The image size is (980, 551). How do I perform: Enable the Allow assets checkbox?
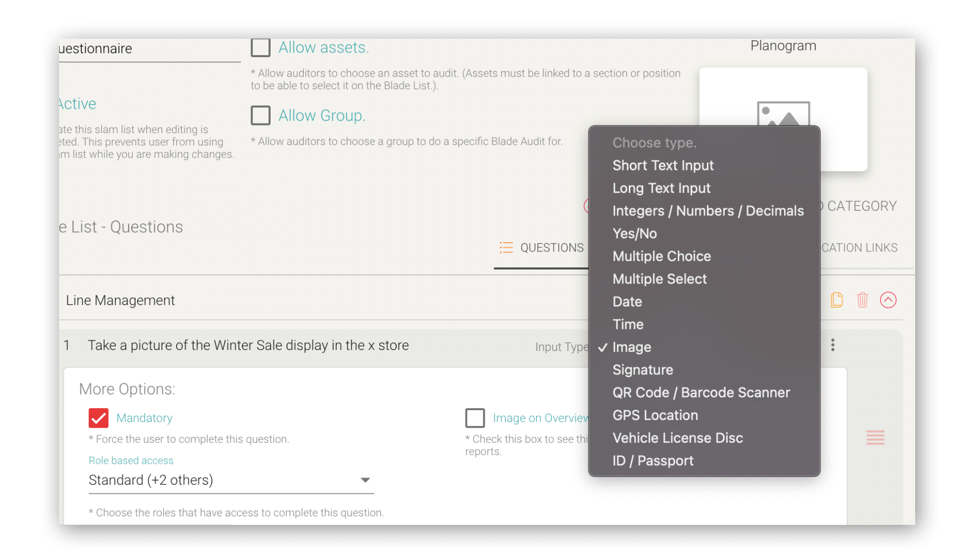pos(260,47)
